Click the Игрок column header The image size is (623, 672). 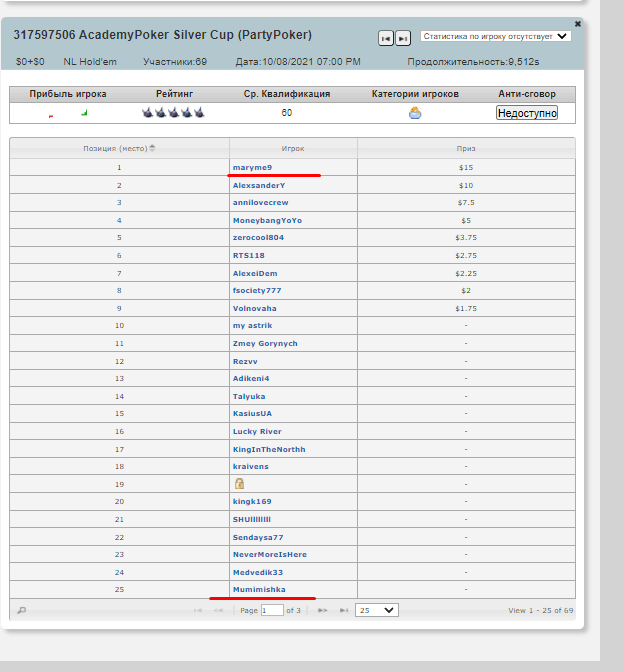pos(293,148)
